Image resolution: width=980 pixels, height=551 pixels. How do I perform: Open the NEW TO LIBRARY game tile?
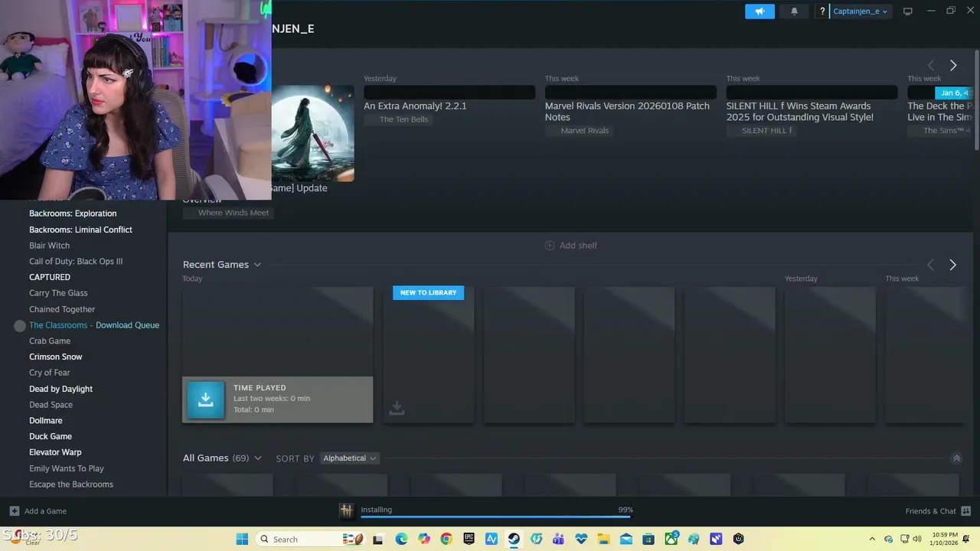coord(428,354)
